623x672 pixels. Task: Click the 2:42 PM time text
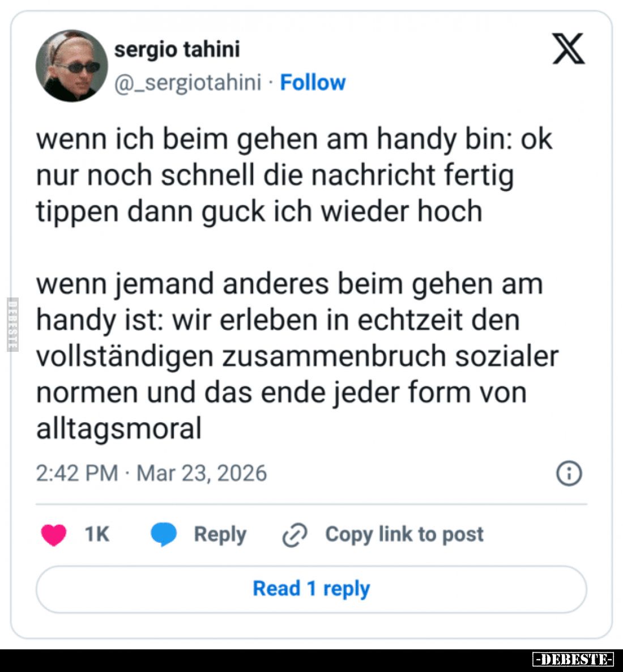77,473
